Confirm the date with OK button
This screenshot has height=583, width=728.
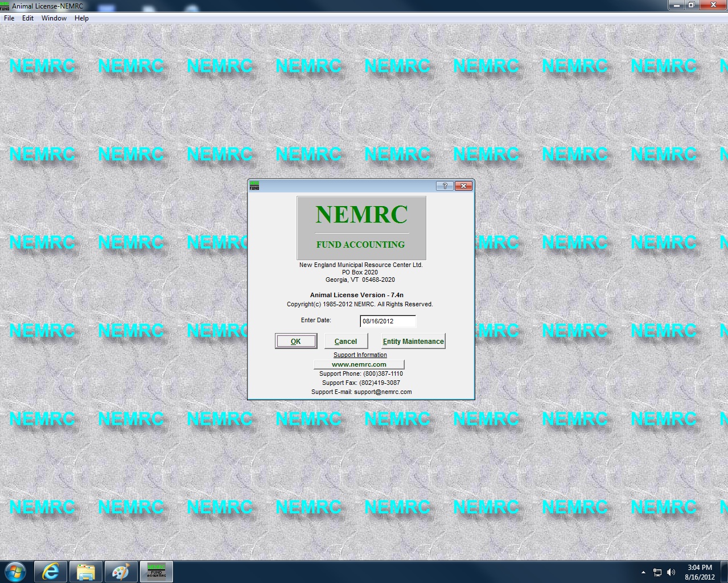[296, 341]
